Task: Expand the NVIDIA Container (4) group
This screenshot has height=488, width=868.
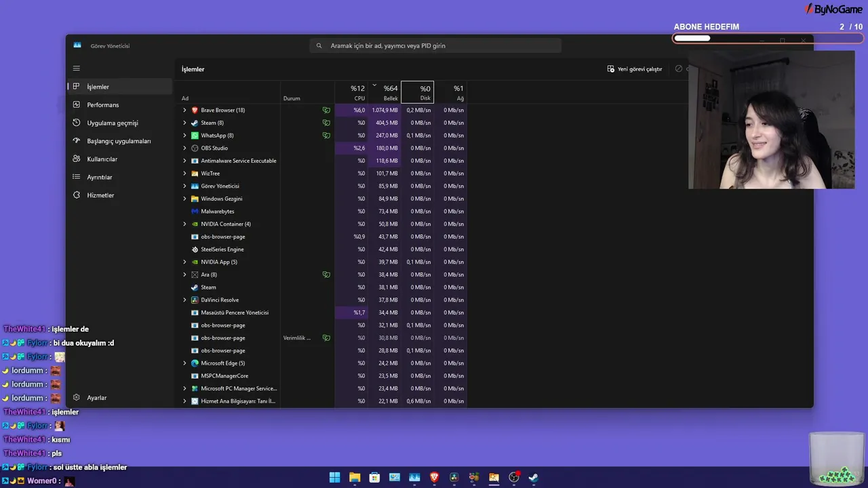Action: [x=184, y=224]
